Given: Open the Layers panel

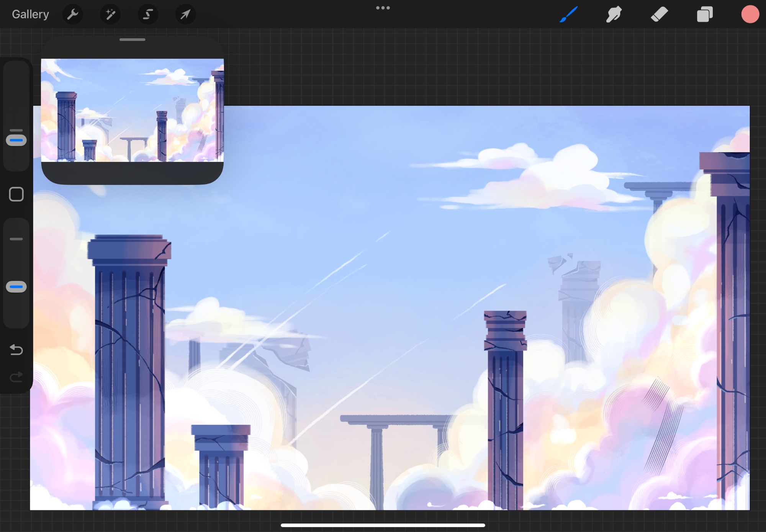Looking at the screenshot, I should tap(704, 15).
